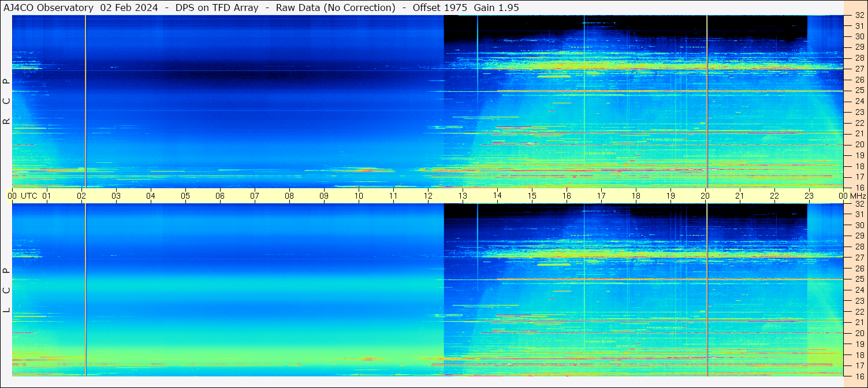Select the 20 UTC hour label
The width and height of the screenshot is (868, 388).
pos(705,196)
